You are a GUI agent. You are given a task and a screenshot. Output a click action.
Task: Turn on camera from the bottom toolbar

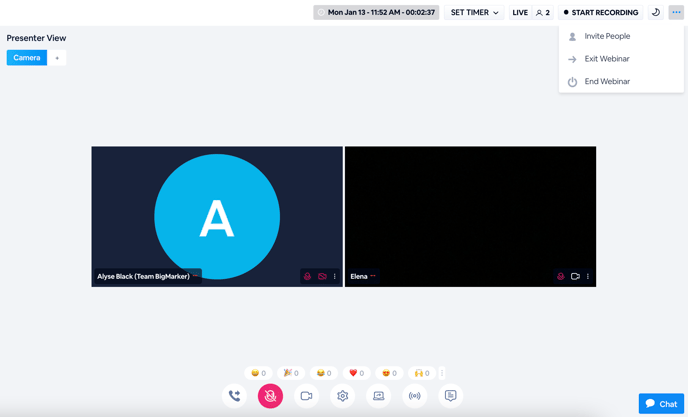pos(306,396)
